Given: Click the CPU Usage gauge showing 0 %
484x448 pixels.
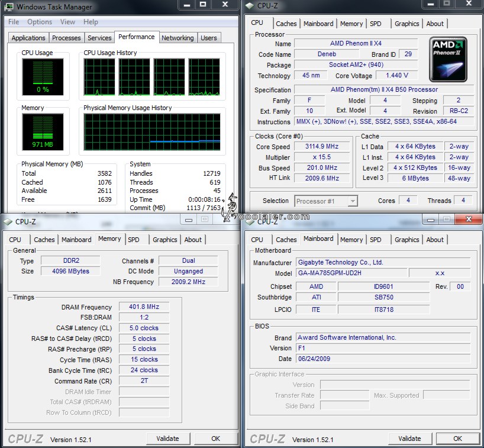Looking at the screenshot, I should tap(43, 77).
